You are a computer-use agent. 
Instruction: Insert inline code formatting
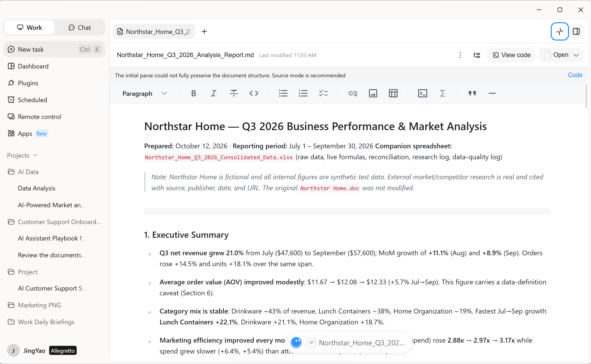click(254, 94)
